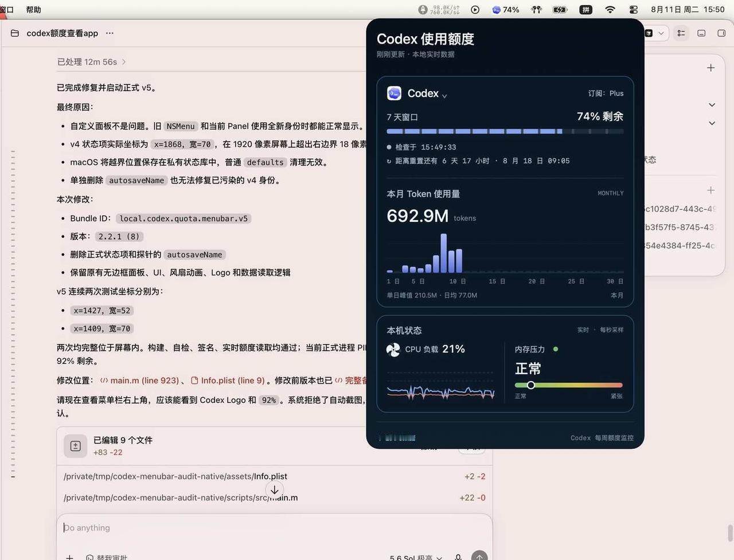Click the Codex 每周额度监控 footer label
The image size is (734, 560).
tap(602, 438)
